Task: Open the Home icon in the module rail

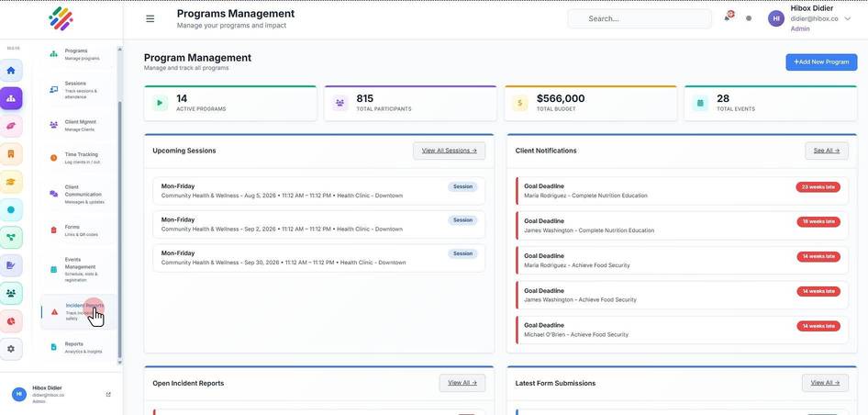Action: point(11,71)
